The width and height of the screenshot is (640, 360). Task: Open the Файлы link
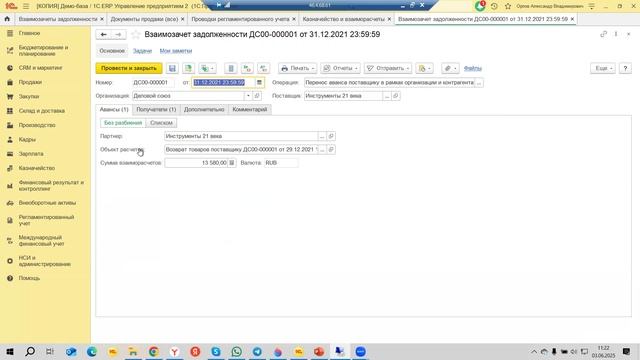coord(473,68)
